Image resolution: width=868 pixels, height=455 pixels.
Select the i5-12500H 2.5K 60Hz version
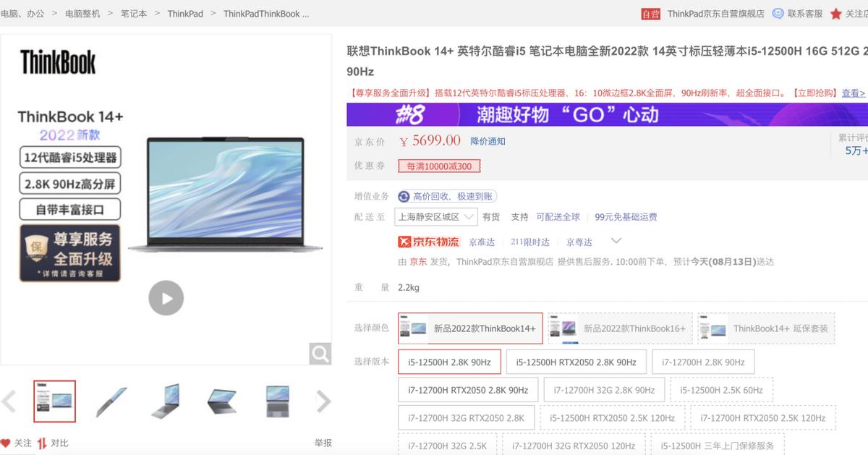click(x=723, y=389)
